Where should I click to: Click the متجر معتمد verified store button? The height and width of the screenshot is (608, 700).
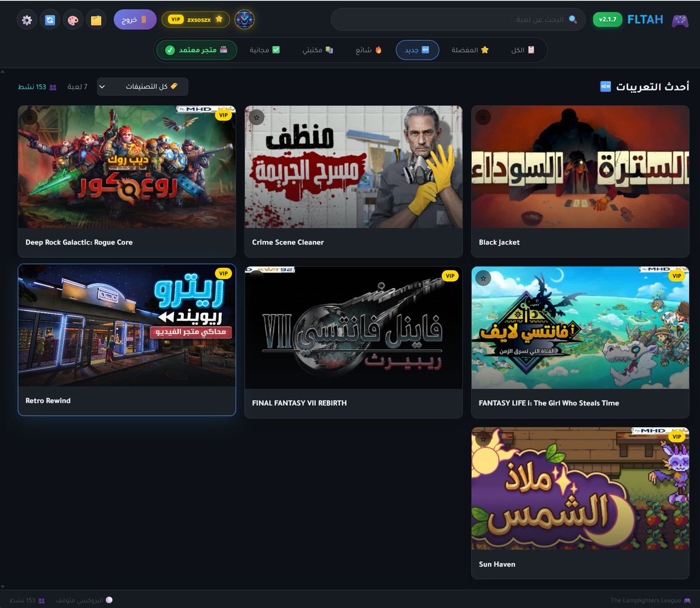197,50
